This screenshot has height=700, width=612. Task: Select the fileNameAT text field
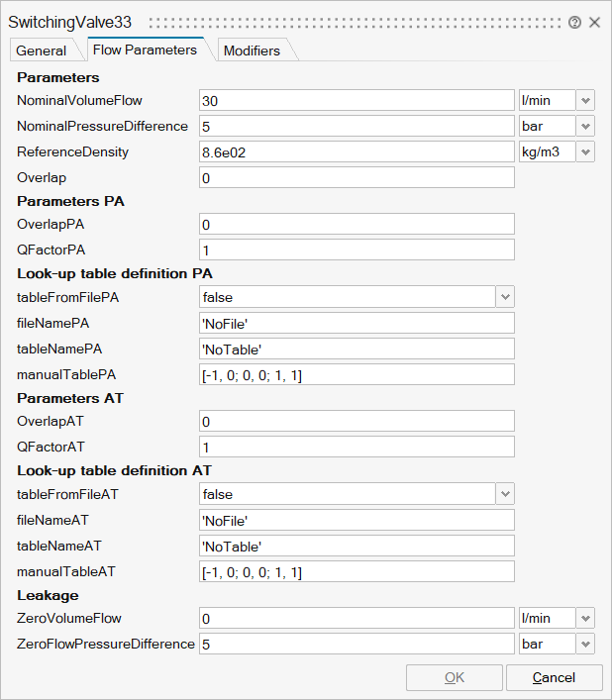coord(357,520)
